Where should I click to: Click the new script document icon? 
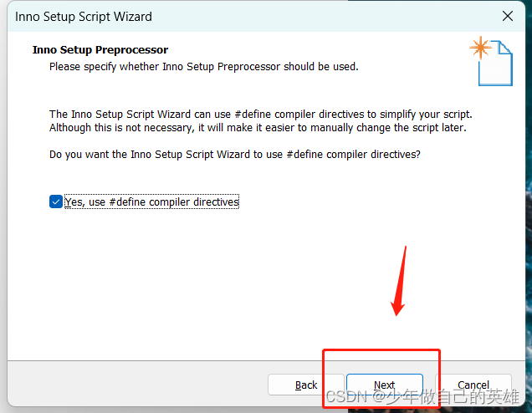click(x=491, y=61)
